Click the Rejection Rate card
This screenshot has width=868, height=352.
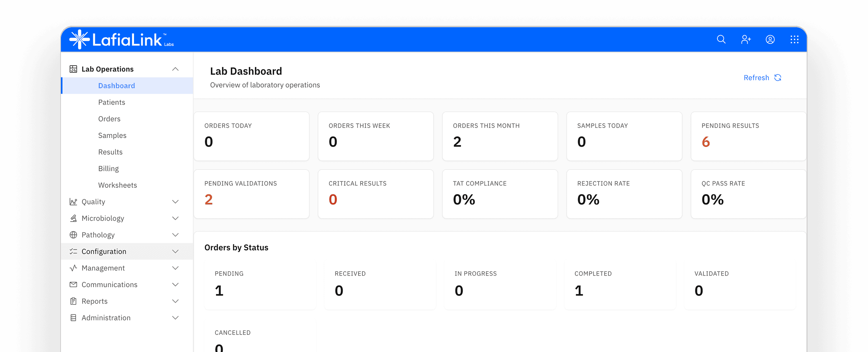(x=624, y=194)
